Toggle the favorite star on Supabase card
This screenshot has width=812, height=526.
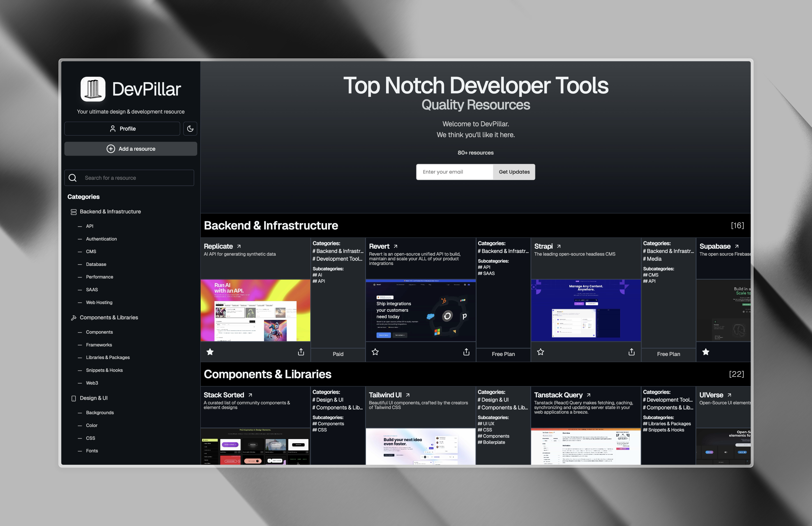point(706,352)
